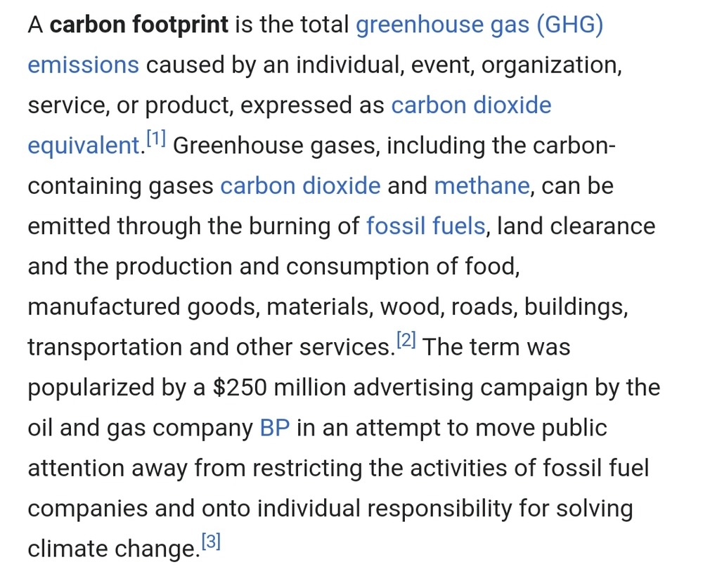Open the "greenhouse gas (GHG)" link
The height and width of the screenshot is (588, 703).
479,25
